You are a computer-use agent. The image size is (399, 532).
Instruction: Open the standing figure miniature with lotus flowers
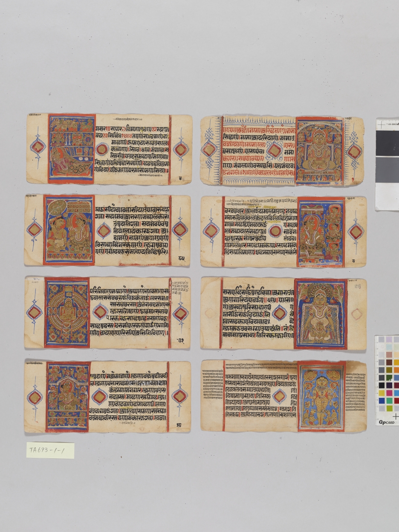point(321,396)
